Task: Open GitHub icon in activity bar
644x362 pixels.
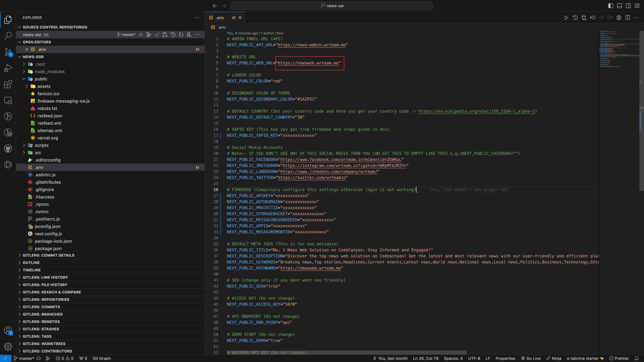Action: pos(8,148)
